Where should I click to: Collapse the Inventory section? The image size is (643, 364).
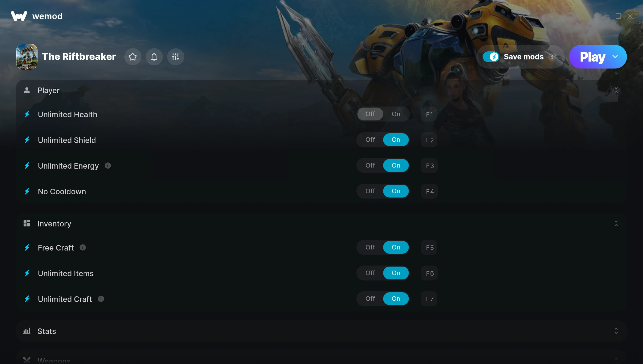(616, 223)
